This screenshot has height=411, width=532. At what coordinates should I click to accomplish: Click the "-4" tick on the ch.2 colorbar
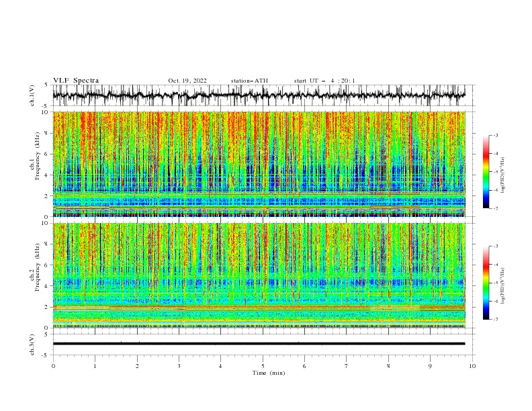click(496, 265)
